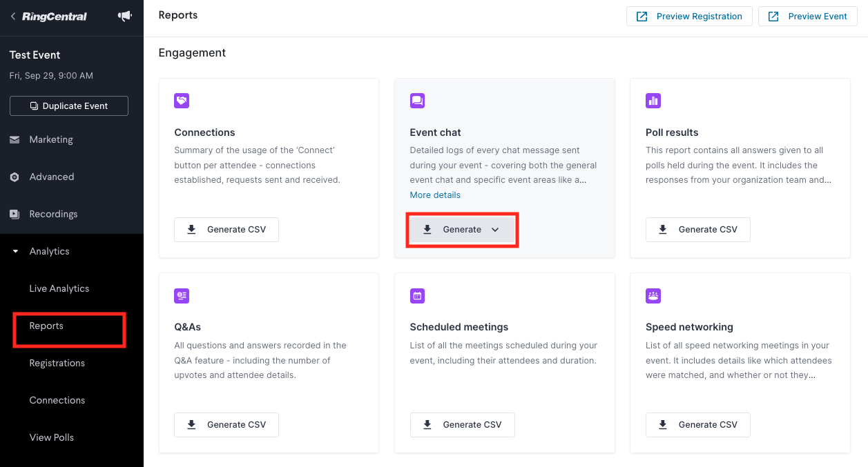Generate CSV for Speed networking
This screenshot has width=868, height=467.
coord(698,425)
